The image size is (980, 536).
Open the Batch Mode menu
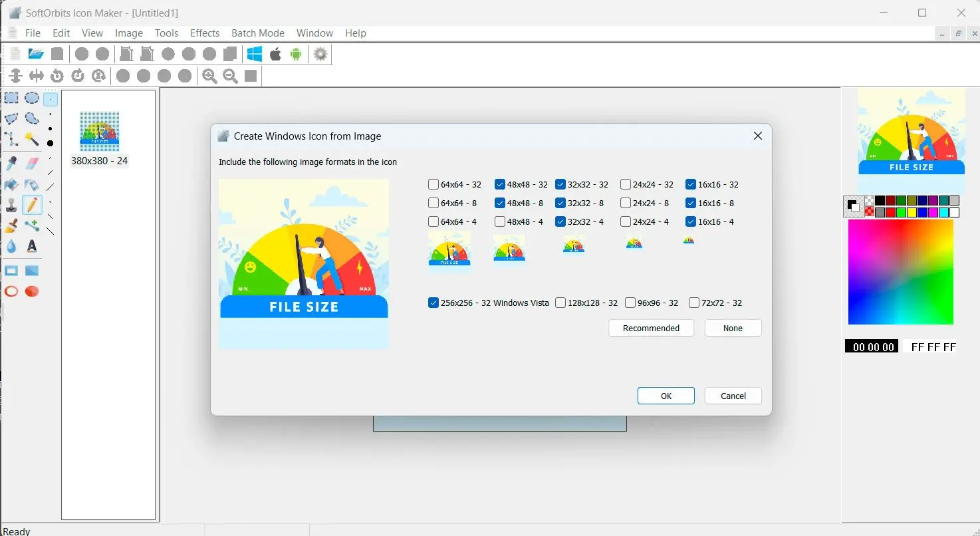[258, 33]
